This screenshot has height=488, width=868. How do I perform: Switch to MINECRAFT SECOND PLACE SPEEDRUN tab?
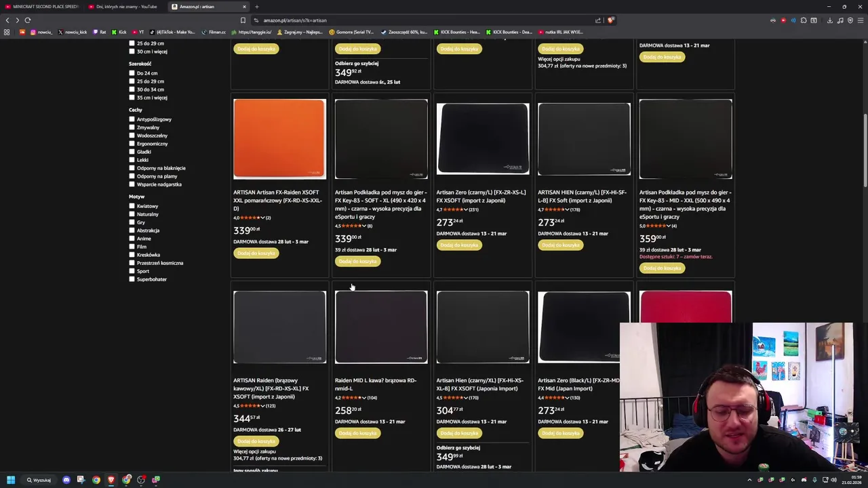pos(42,7)
